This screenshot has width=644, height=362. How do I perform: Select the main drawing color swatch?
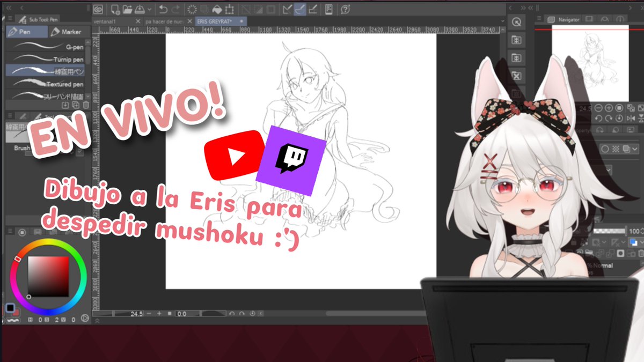tap(10, 308)
